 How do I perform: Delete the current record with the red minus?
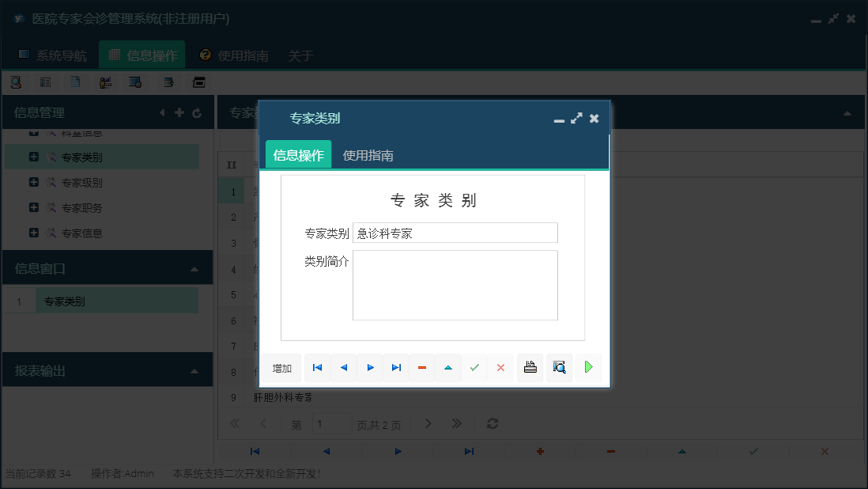click(421, 367)
